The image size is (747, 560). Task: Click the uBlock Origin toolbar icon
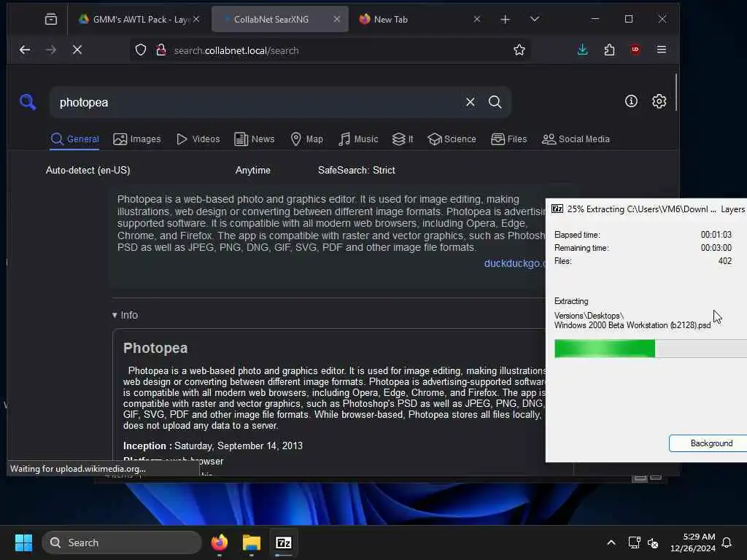[635, 50]
